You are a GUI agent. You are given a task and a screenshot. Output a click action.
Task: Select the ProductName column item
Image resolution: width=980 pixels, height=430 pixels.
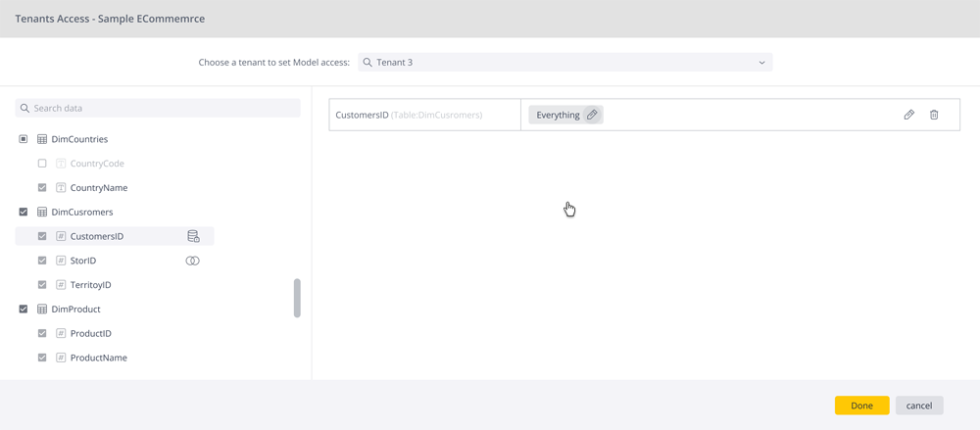click(98, 358)
